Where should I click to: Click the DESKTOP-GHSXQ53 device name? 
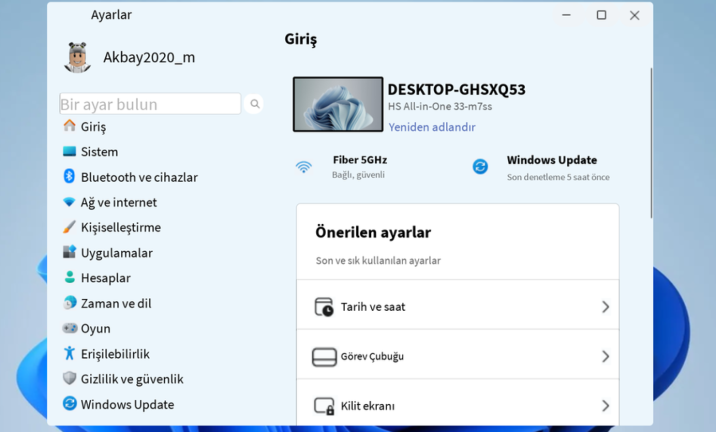[457, 90]
